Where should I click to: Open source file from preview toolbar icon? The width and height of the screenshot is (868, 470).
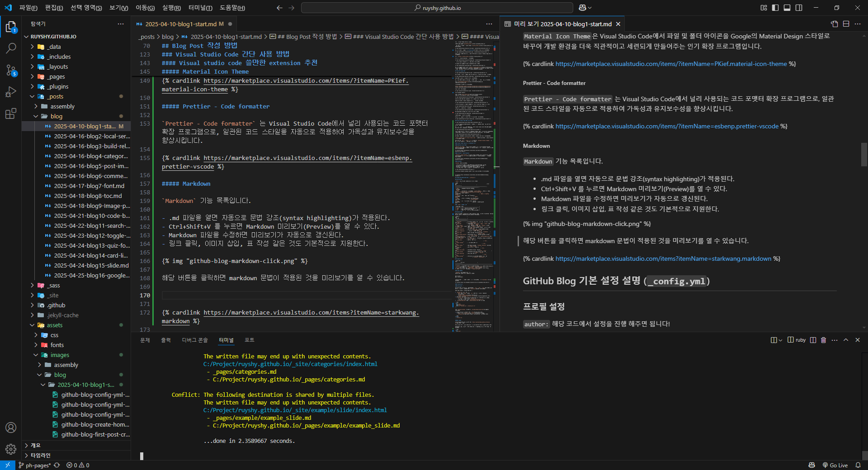tap(833, 24)
